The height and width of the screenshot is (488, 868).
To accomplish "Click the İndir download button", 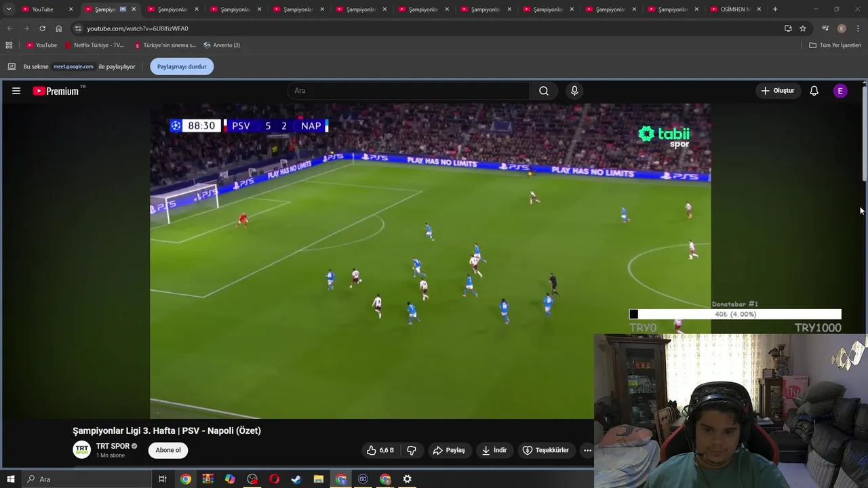I will 494,450.
